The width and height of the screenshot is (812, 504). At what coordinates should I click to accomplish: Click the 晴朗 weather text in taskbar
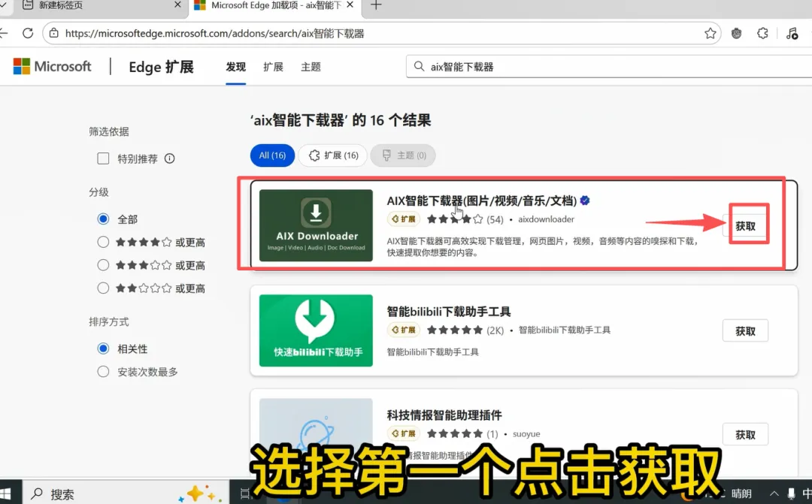[741, 493]
